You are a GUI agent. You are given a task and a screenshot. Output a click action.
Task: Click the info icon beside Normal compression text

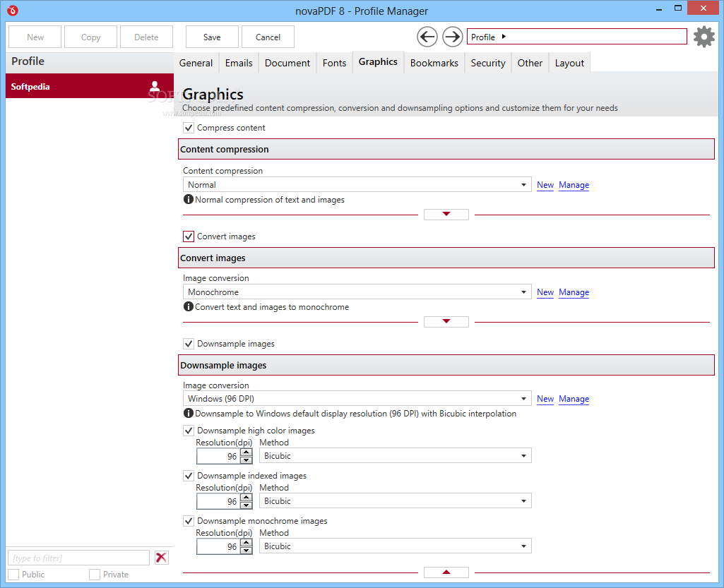[x=189, y=199]
